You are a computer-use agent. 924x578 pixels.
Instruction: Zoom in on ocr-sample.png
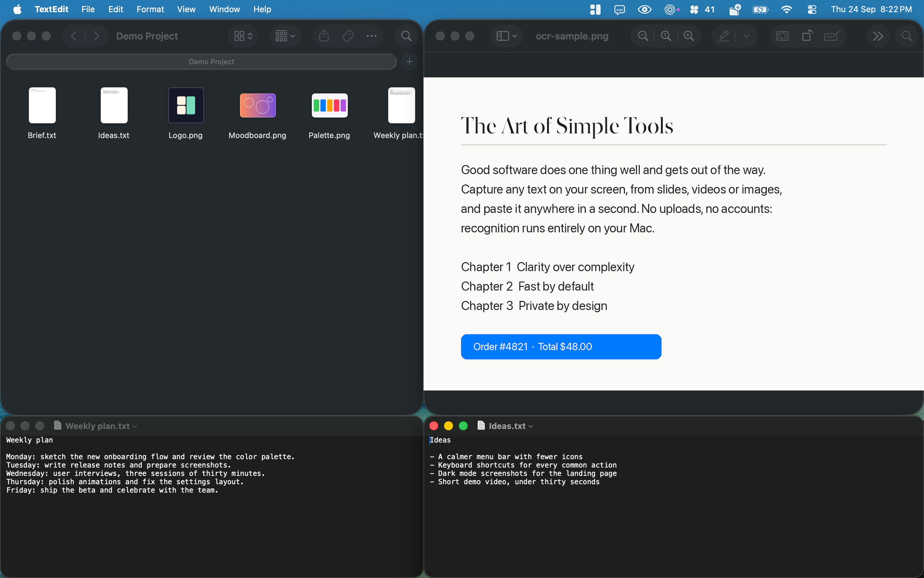[689, 36]
